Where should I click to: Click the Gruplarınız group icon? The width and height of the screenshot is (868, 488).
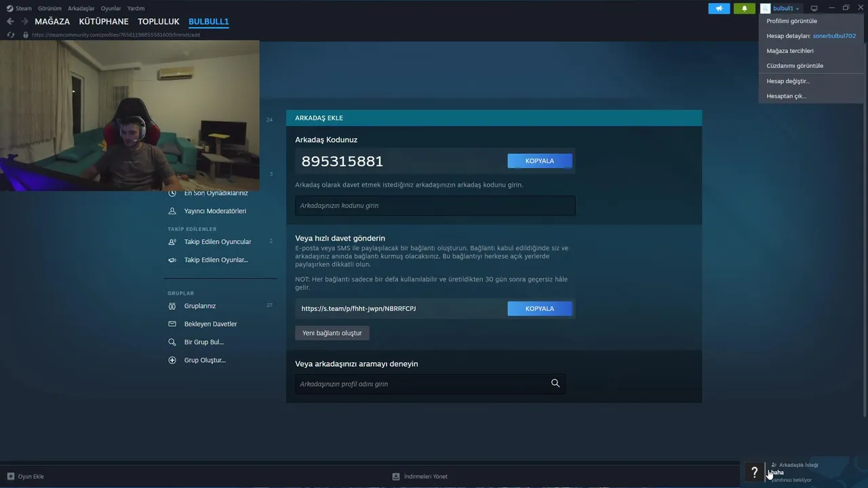[172, 306]
